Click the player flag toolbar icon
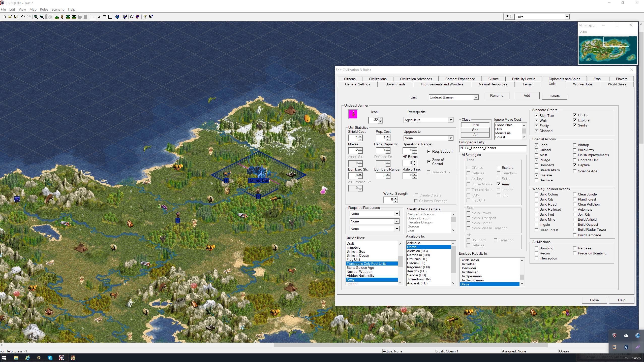The height and width of the screenshot is (362, 644). [138, 17]
